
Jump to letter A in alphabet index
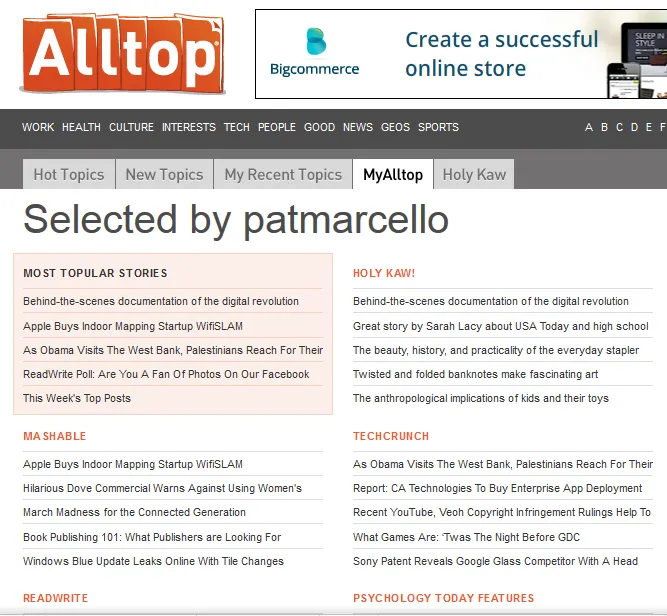589,127
